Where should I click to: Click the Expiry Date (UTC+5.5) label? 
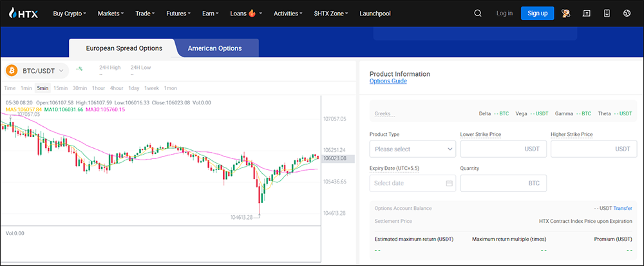click(394, 168)
